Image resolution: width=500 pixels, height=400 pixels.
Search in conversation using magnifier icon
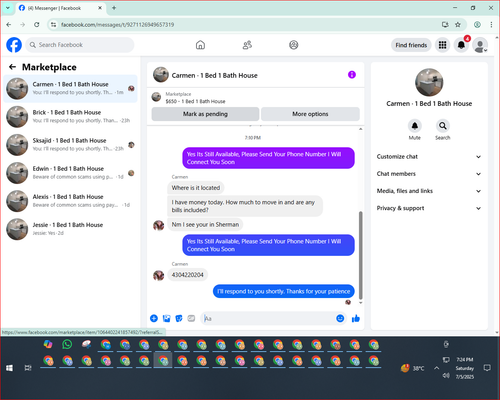443,126
